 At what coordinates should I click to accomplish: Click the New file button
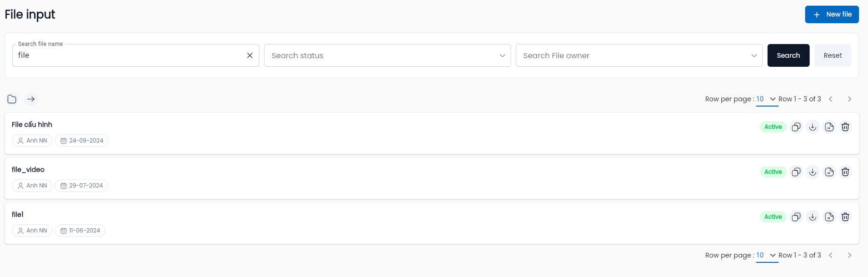tap(832, 15)
